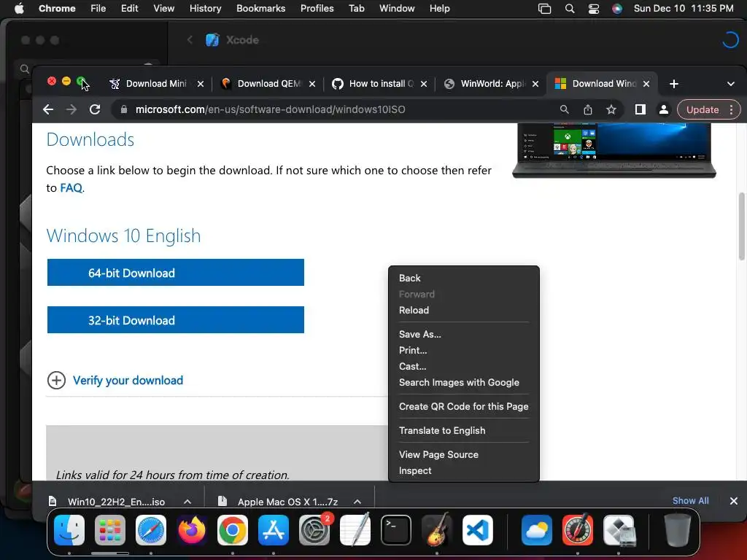The width and height of the screenshot is (747, 560).
Task: Open the Weather app in Dock
Action: (536, 529)
